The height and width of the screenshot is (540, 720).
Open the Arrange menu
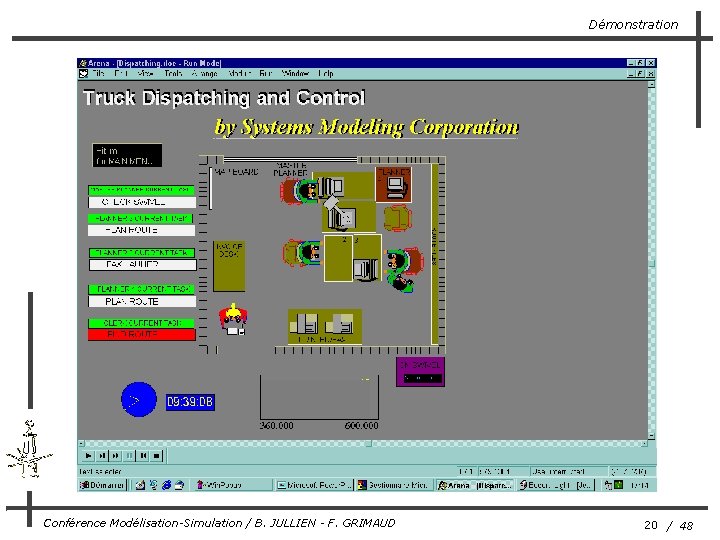[x=205, y=73]
